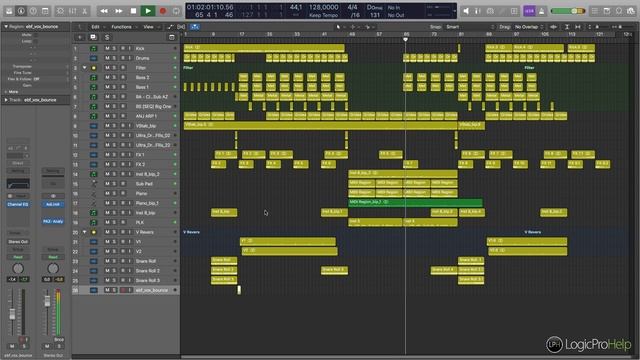Collapse the Region inspector disclosure triangle
This screenshot has height=360, width=640.
click(x=6, y=27)
